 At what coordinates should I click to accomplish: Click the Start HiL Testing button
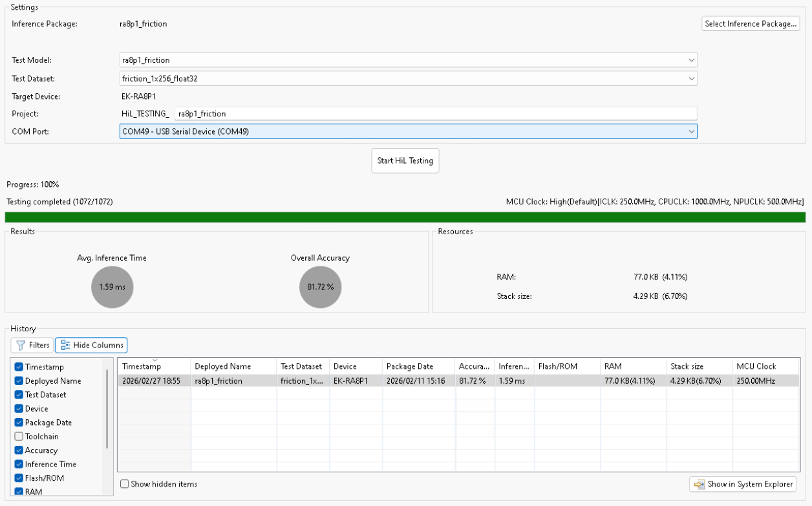405,160
